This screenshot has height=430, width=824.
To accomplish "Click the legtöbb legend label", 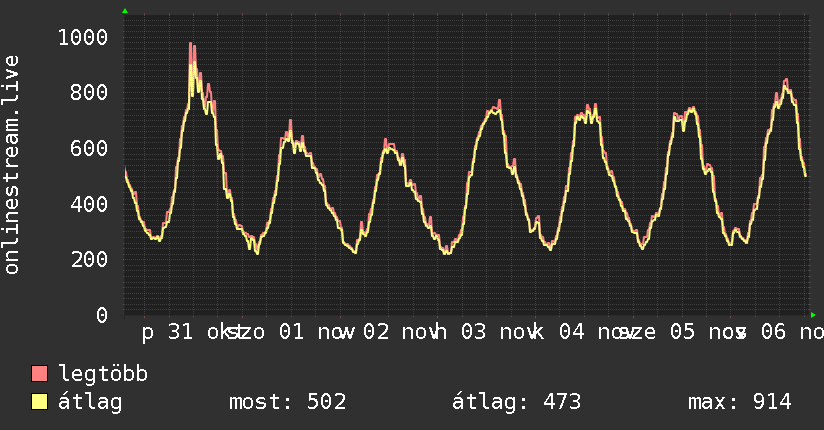I will pos(103,374).
